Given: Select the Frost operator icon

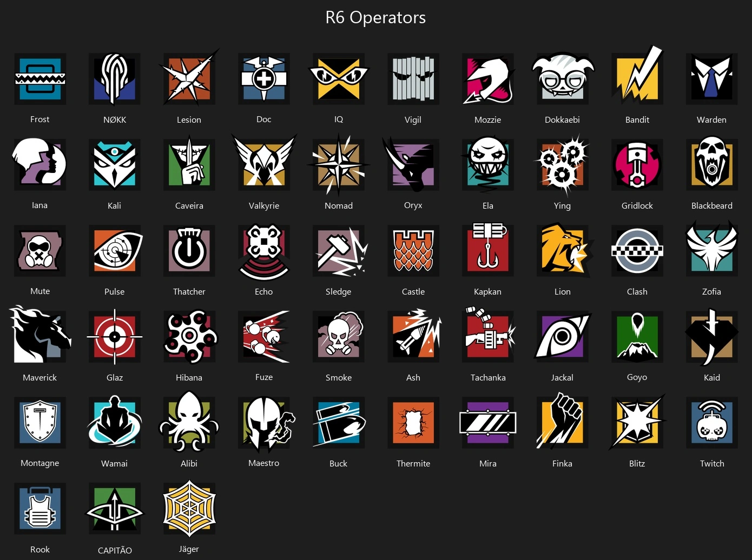Looking at the screenshot, I should [40, 79].
